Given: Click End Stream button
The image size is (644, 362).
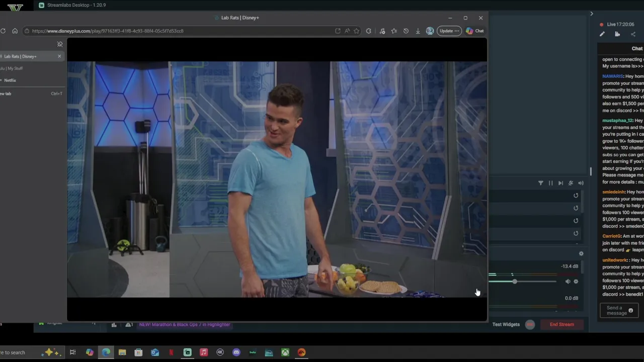Looking at the screenshot, I should click(x=562, y=324).
